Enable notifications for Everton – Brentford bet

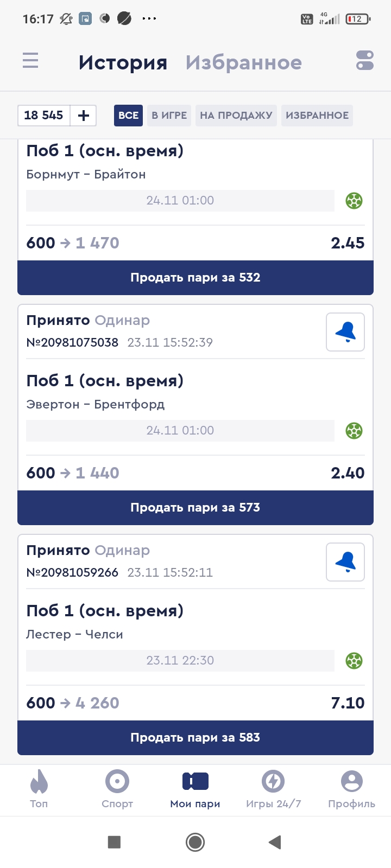[345, 332]
